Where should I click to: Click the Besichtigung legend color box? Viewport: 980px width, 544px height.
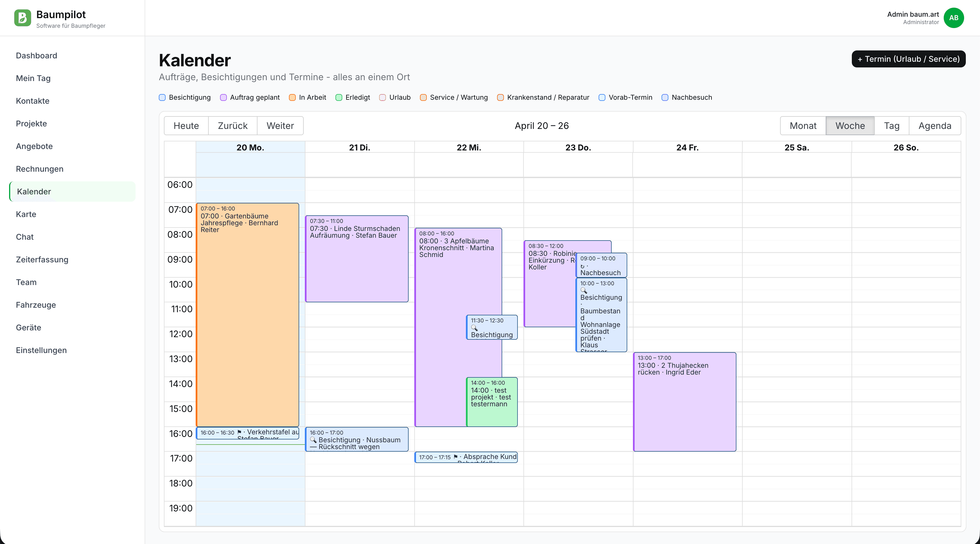pos(162,97)
